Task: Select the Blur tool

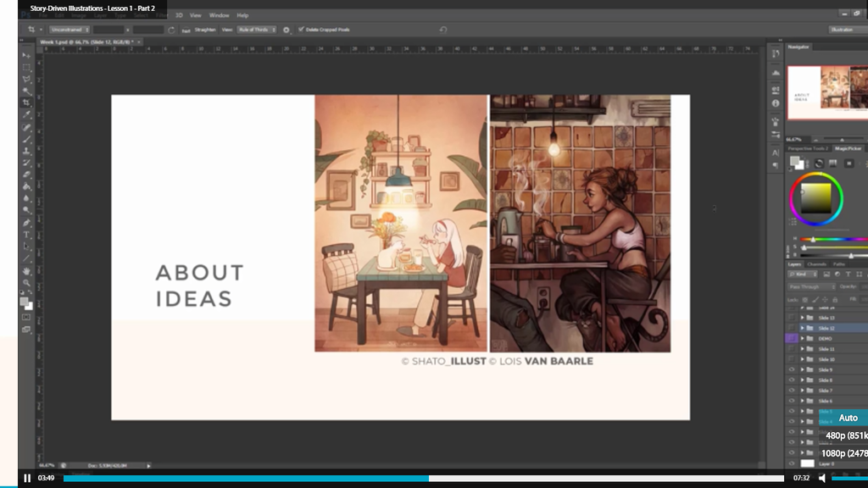Action: 26,198
